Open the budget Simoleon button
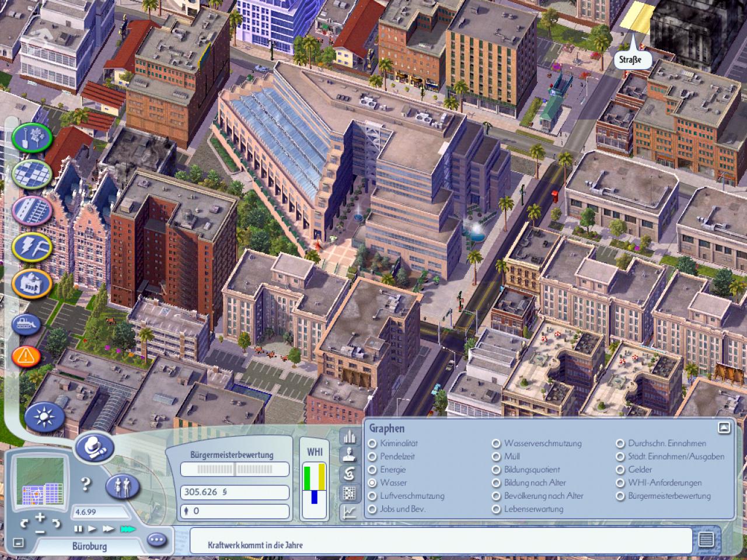747x560 pixels. [349, 474]
